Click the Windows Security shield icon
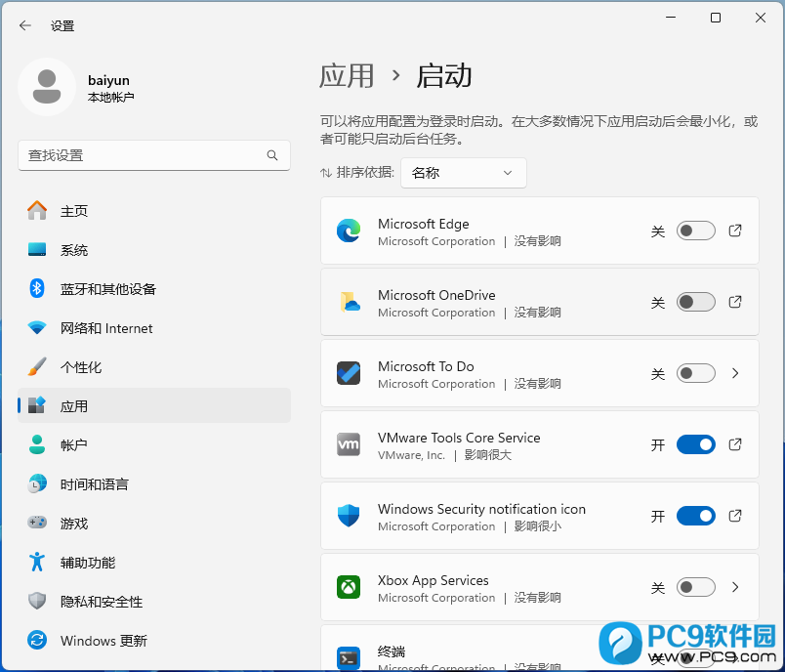This screenshot has width=785, height=672. pyautogui.click(x=349, y=516)
